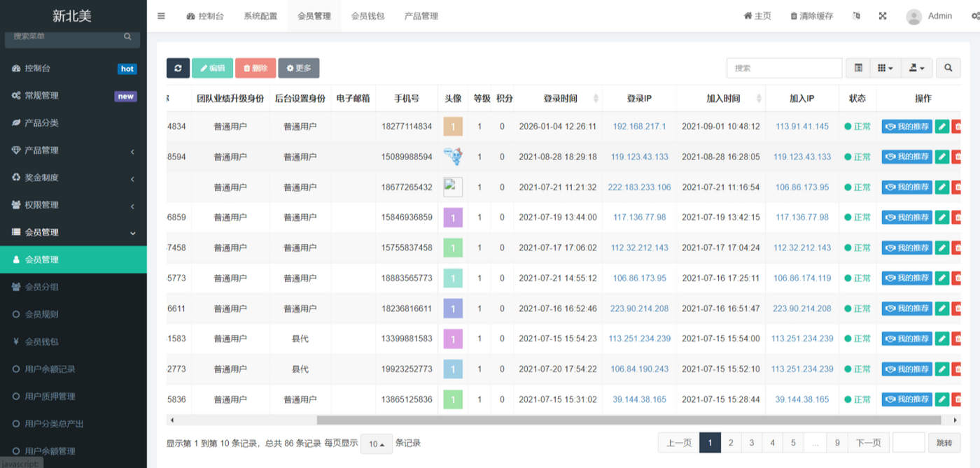Go to page 9 in pagination
The image size is (980, 468).
(x=837, y=443)
